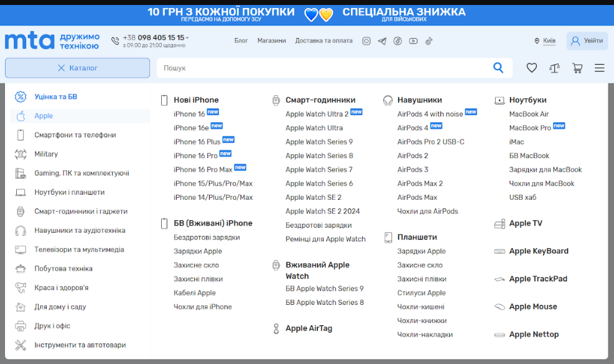Open the Telegram social icon
The width and height of the screenshot is (614, 364).
(382, 40)
